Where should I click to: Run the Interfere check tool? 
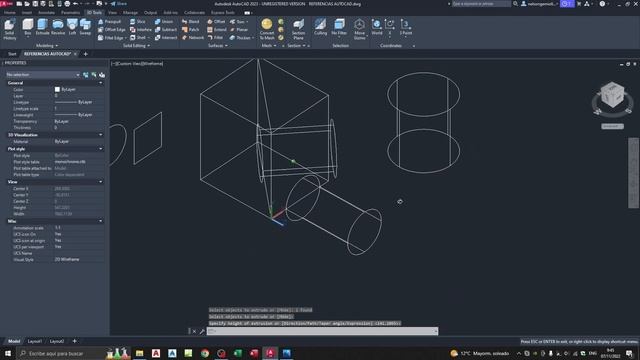pyautogui.click(x=141, y=29)
